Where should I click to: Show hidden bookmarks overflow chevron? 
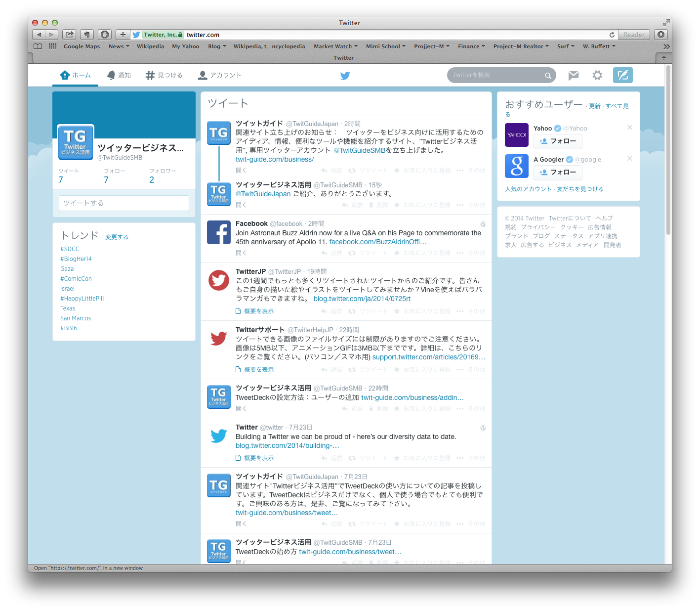(x=666, y=46)
